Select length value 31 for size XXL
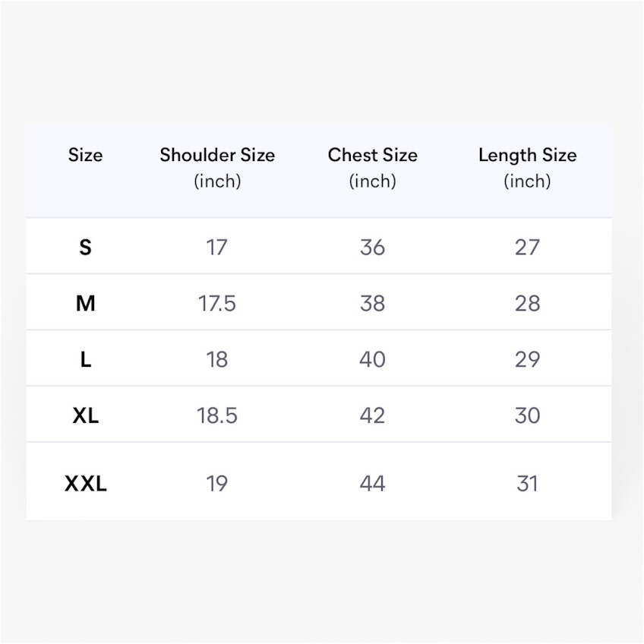Image resolution: width=644 pixels, height=644 pixels. [x=527, y=483]
